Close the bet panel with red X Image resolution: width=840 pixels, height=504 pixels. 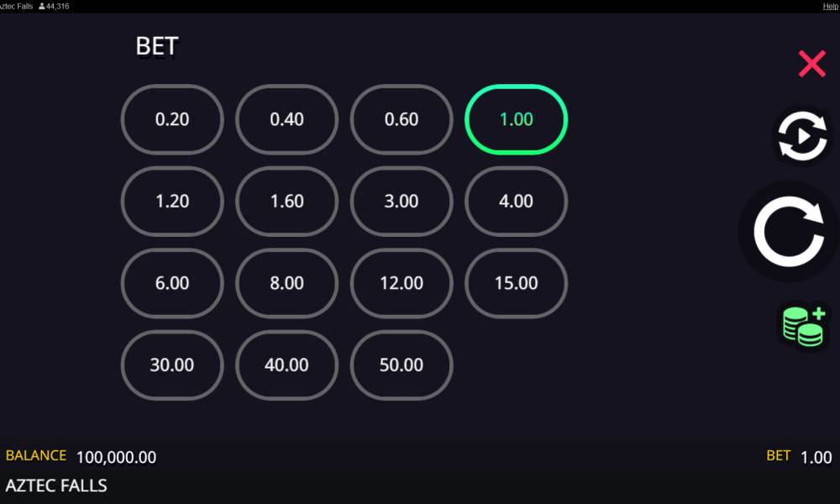point(811,64)
